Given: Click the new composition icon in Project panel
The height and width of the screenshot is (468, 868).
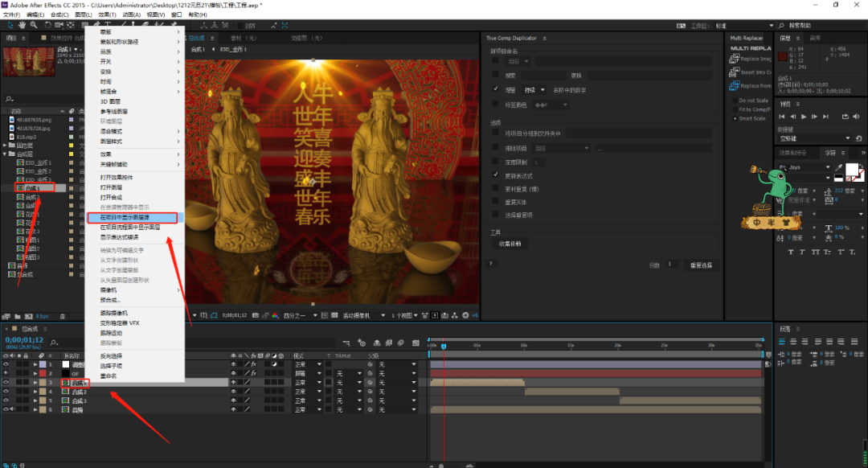Looking at the screenshot, I should 28,316.
